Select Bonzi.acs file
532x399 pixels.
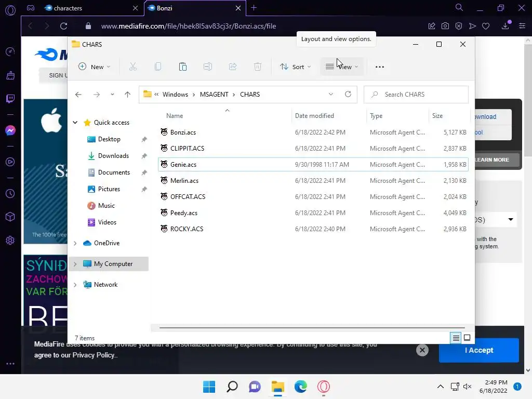pos(313,132)
